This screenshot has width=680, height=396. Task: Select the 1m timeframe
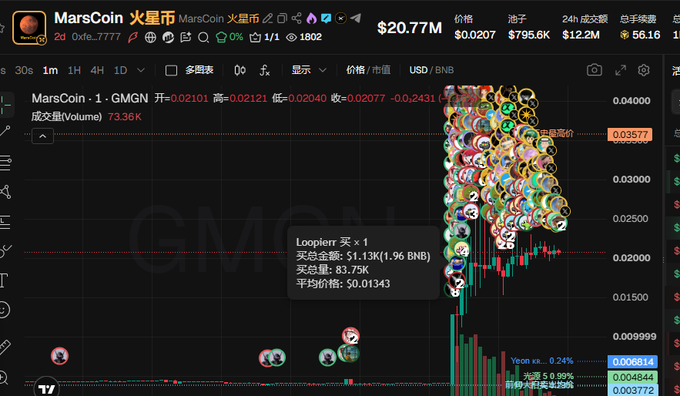(x=50, y=70)
